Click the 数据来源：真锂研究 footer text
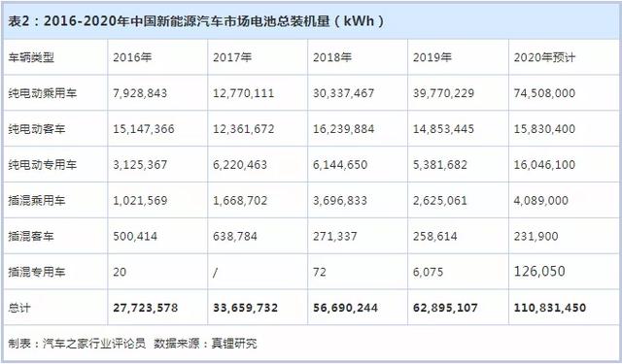 tap(205, 344)
